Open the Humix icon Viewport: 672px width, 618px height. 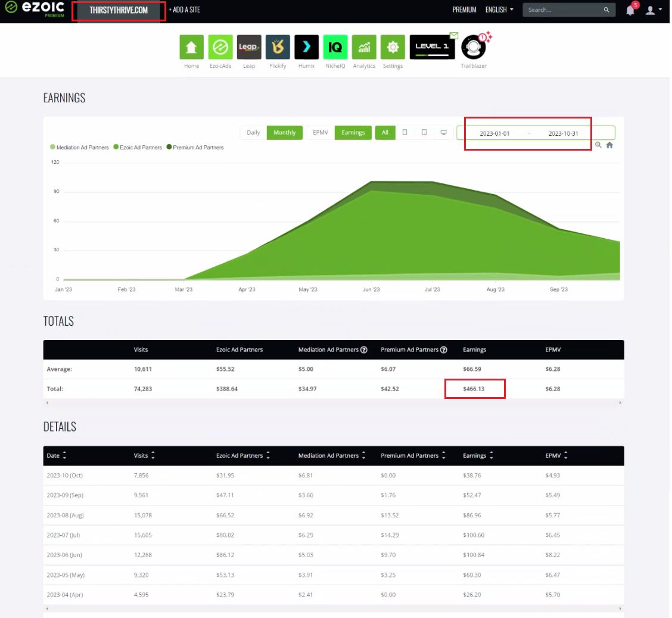[306, 47]
